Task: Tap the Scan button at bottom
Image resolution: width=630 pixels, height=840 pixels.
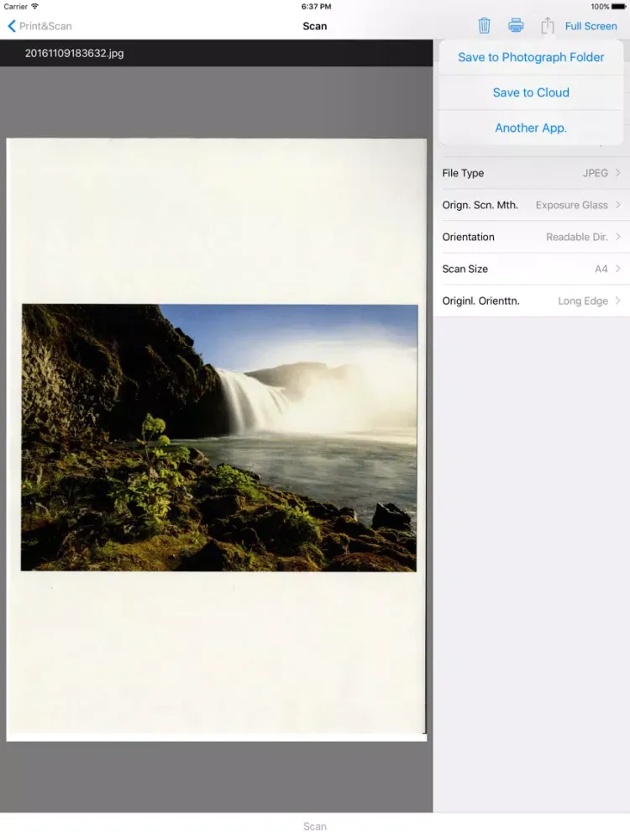Action: [314, 826]
